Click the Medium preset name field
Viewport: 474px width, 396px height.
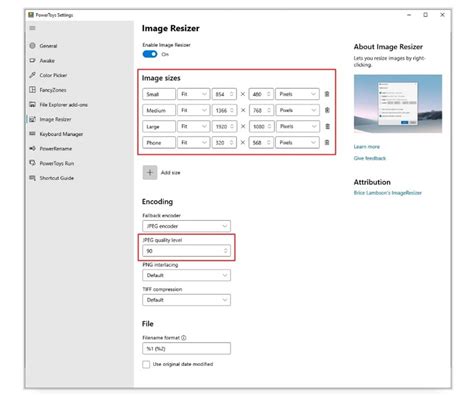(159, 110)
